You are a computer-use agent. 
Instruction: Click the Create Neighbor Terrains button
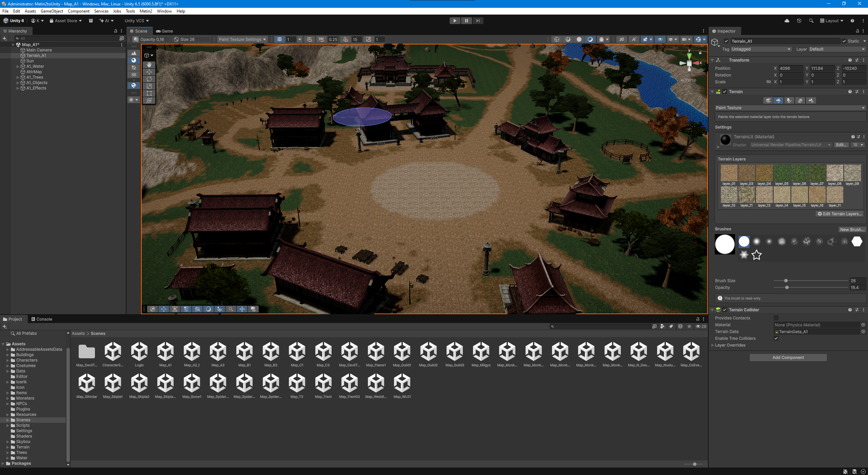pyautogui.click(x=768, y=100)
